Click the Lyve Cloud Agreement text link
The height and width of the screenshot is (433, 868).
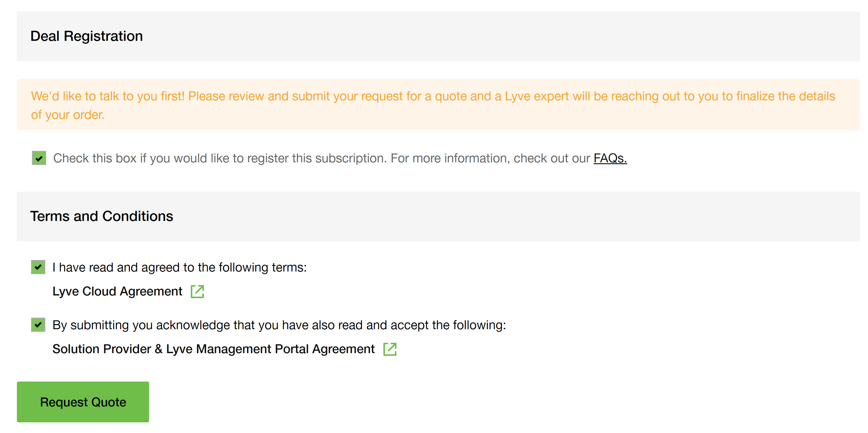click(x=117, y=291)
